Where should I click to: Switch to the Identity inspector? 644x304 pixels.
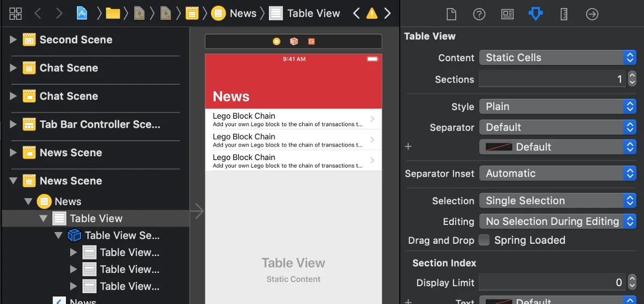507,14
